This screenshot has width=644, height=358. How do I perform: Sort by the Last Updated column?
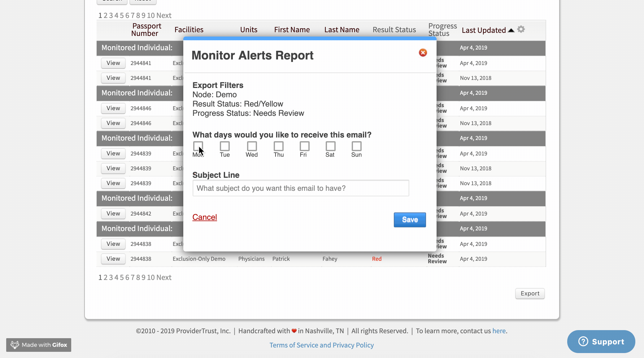click(x=484, y=30)
